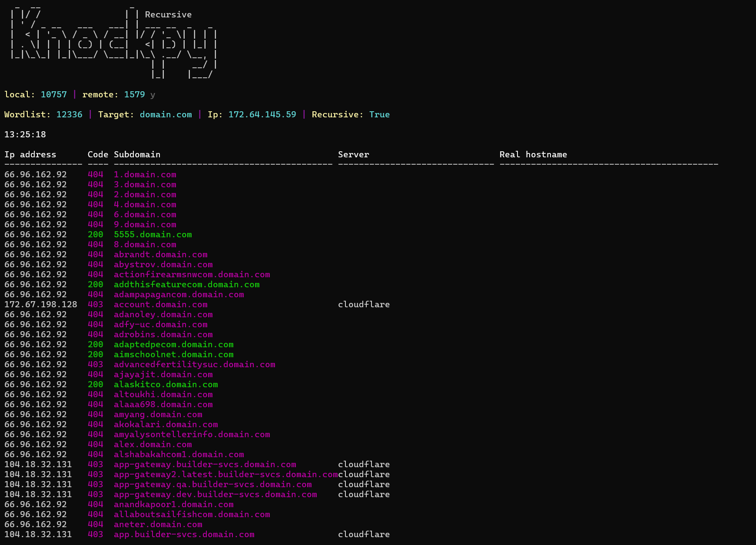Click subdomain app-gateway.qa.builder-svcs.domain.com
Viewport: 756px width, 545px height.
pyautogui.click(x=213, y=484)
